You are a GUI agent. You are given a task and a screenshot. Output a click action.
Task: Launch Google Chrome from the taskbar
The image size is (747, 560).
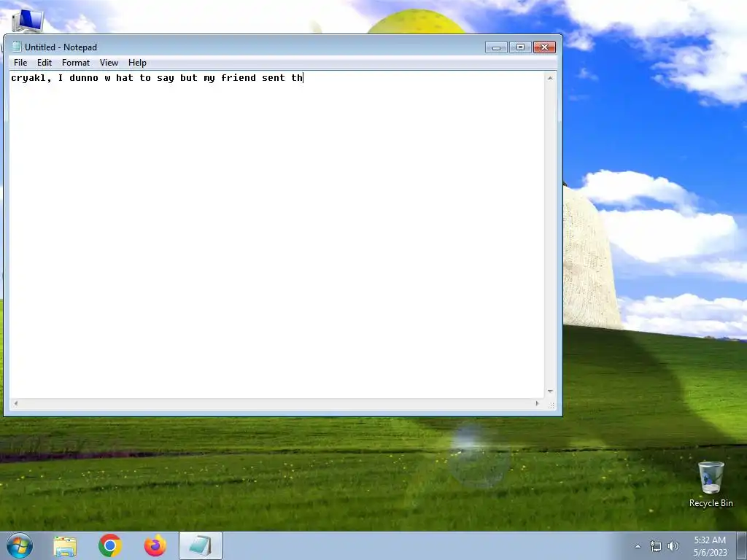(110, 545)
